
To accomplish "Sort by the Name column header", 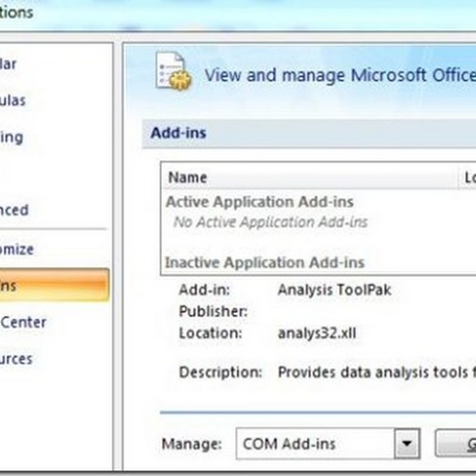I will pos(187,177).
